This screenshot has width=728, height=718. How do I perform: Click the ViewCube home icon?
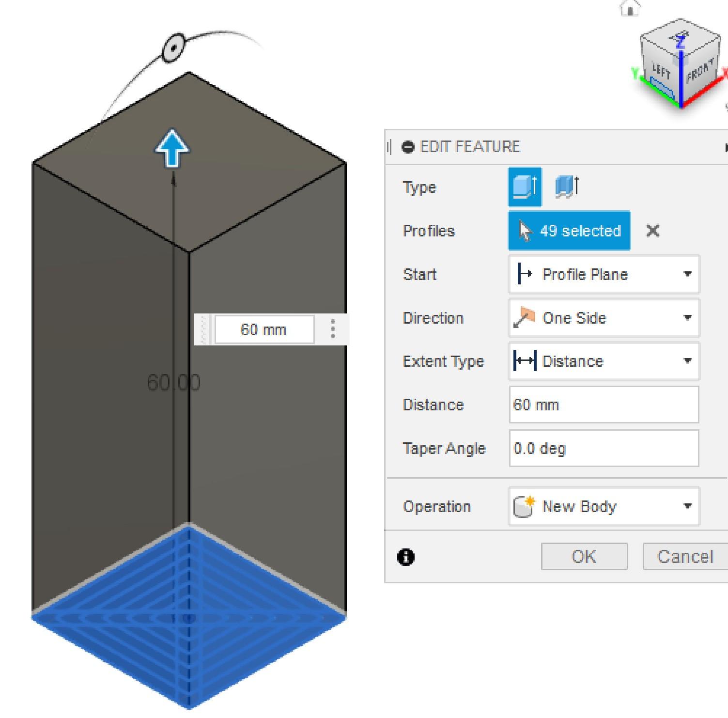(x=630, y=7)
